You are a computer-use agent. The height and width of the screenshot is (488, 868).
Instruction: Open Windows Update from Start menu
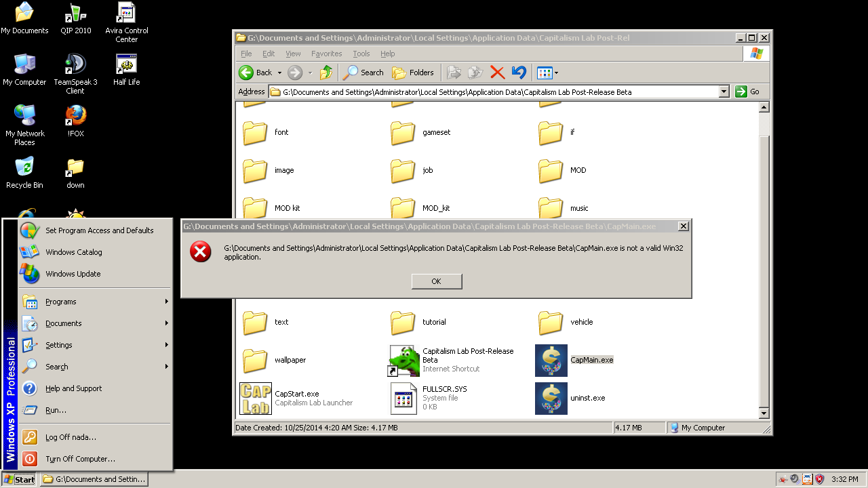pyautogui.click(x=94, y=274)
